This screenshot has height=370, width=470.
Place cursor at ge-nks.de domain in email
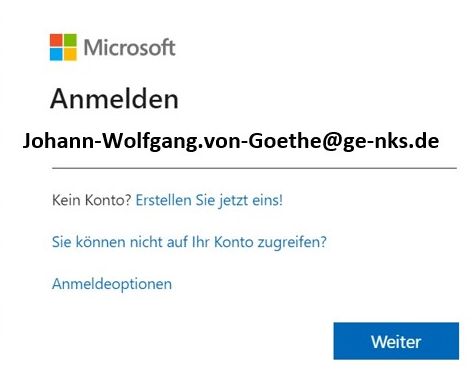(391, 142)
